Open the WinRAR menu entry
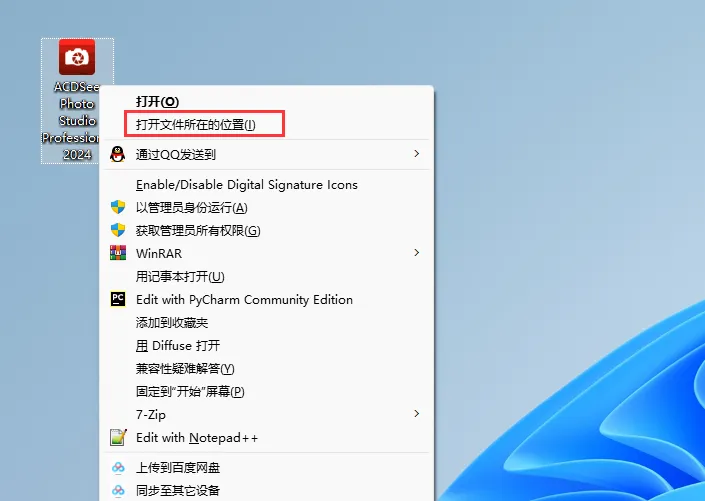 267,253
